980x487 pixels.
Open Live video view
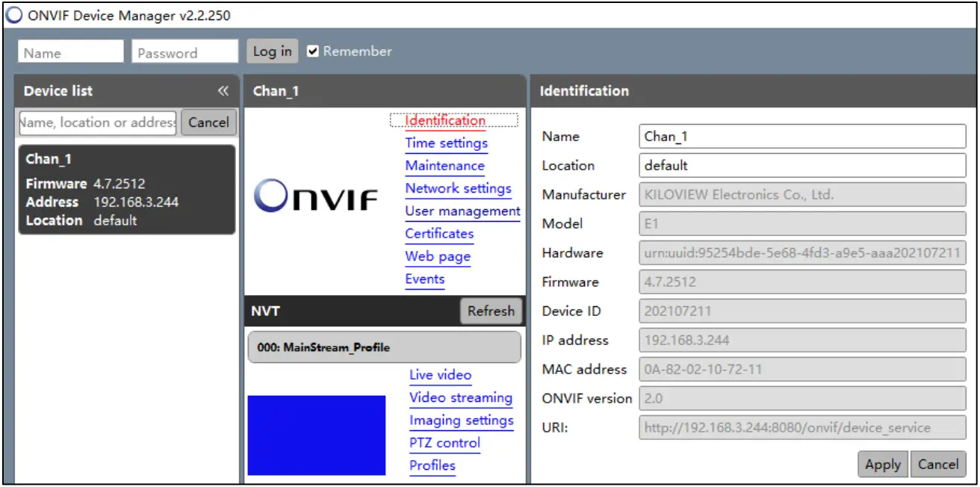tap(441, 374)
